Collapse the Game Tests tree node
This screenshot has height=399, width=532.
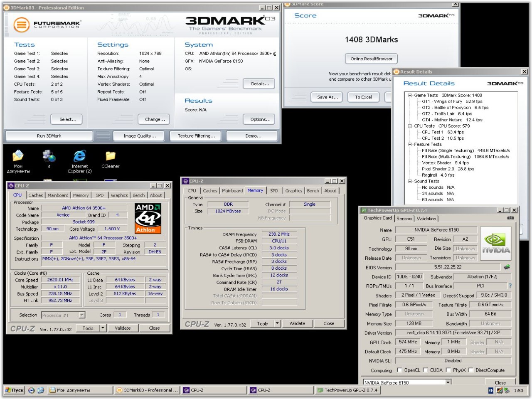[410, 95]
